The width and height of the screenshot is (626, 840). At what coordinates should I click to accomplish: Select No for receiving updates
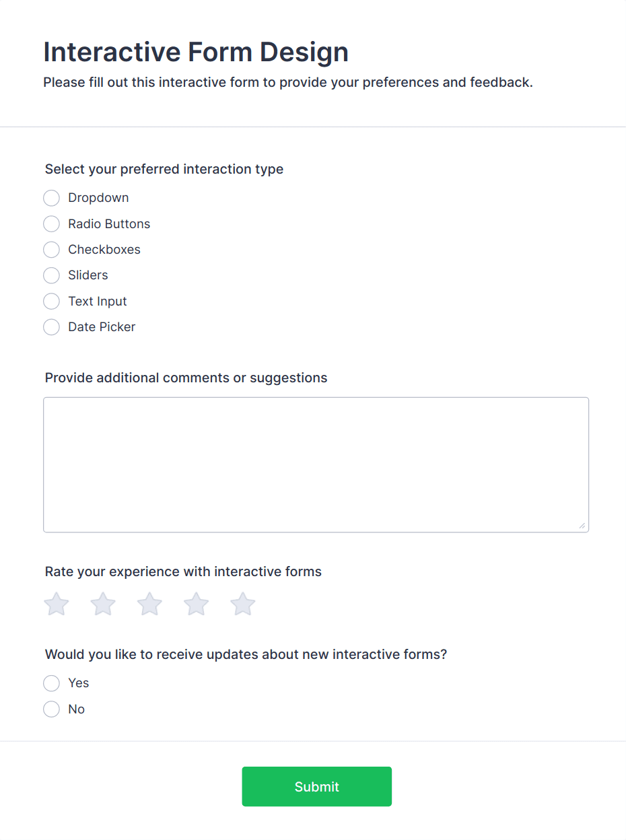(x=52, y=709)
